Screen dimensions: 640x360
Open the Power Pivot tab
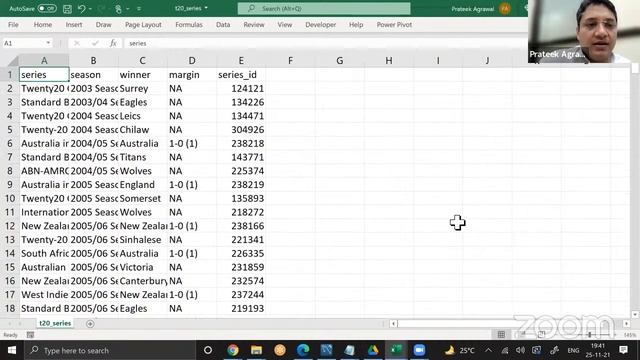point(394,24)
